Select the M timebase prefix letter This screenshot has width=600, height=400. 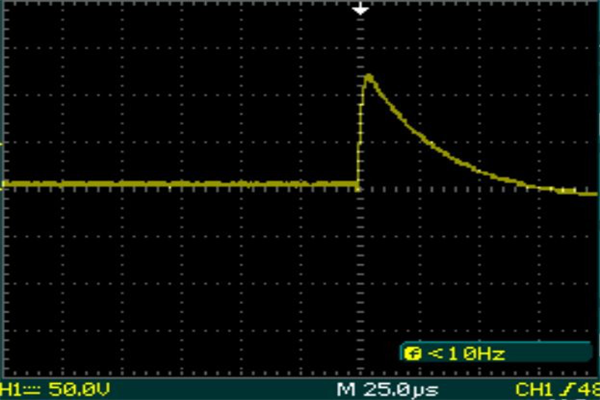[x=343, y=388]
